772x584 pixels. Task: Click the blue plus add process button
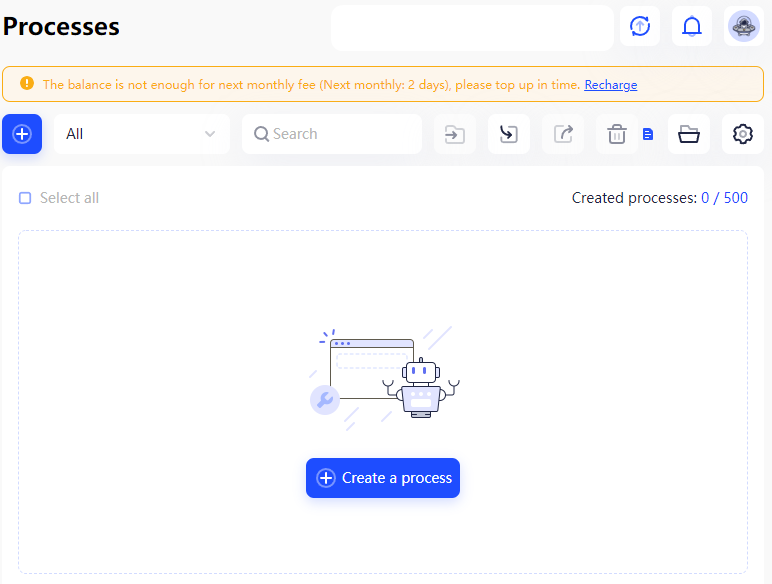(22, 134)
